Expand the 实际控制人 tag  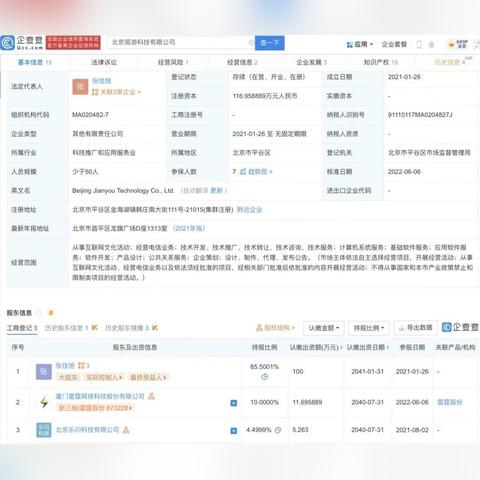pos(104,377)
